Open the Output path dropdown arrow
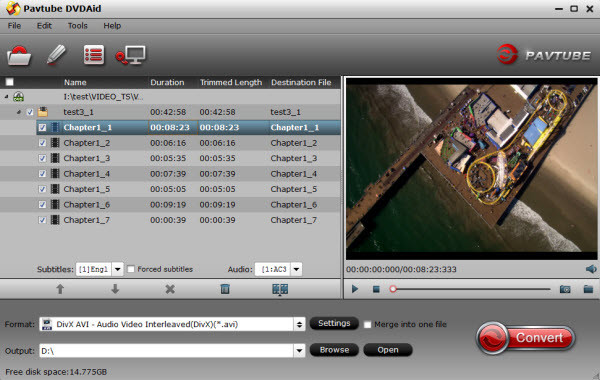600x380 pixels. pyautogui.click(x=299, y=350)
